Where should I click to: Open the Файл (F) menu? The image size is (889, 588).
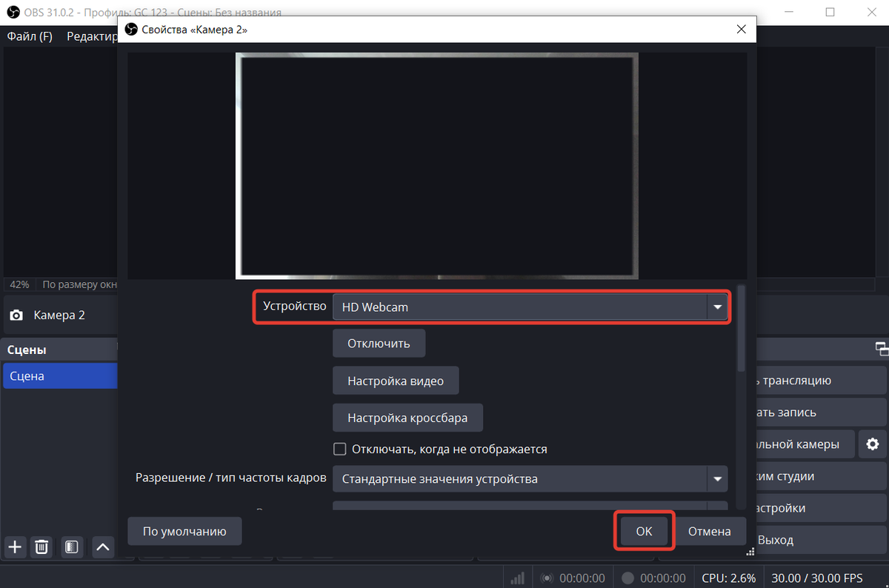30,36
